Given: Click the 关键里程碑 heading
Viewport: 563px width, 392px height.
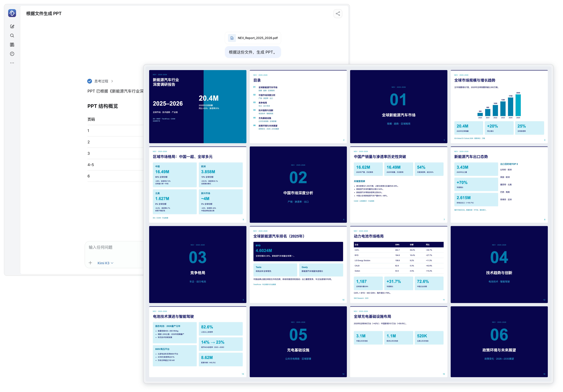Looking at the screenshot, I should [359, 181].
